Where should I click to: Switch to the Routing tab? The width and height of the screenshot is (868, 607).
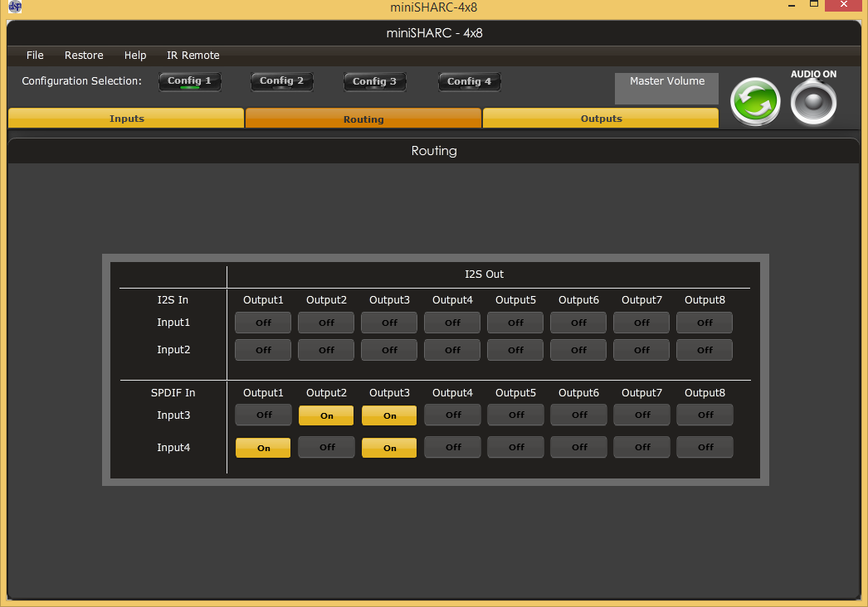pos(363,119)
